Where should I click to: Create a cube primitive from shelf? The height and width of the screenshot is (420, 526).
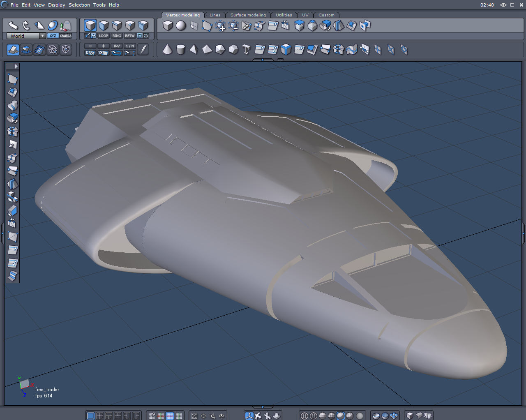[168, 25]
